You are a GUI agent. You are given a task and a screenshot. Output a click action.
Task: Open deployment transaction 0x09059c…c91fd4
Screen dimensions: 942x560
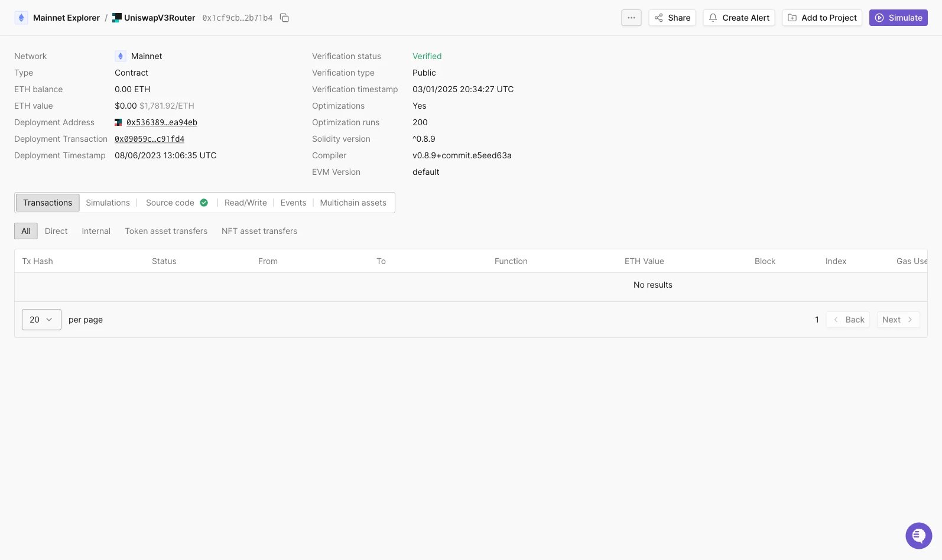click(150, 139)
